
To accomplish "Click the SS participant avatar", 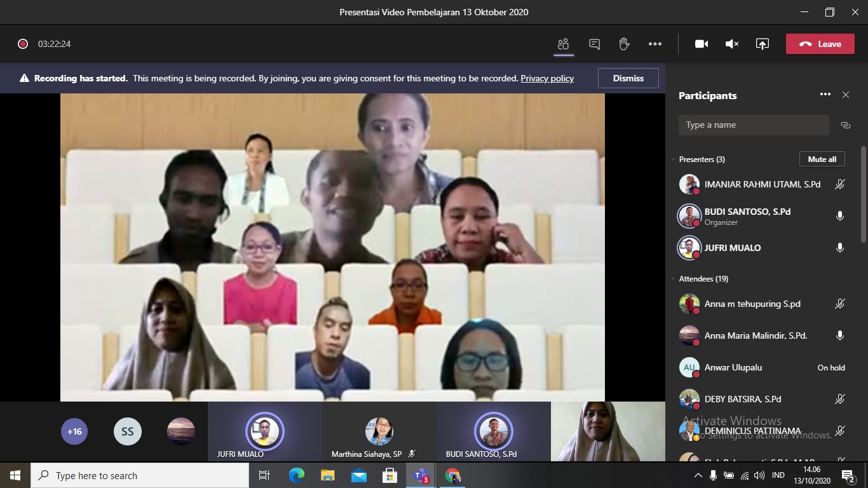I will (x=128, y=431).
